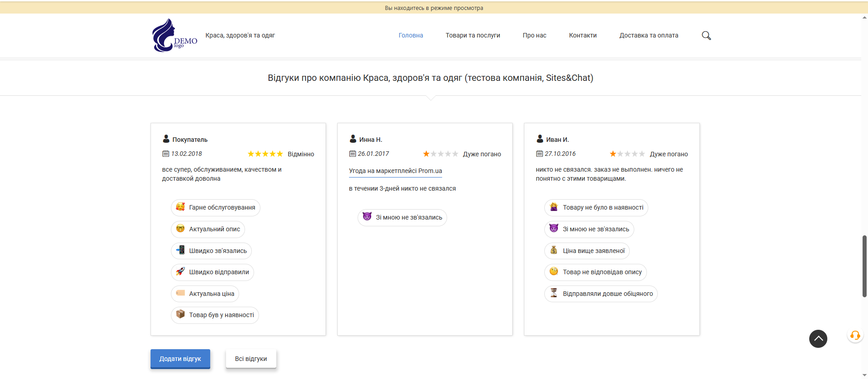
Task: Click the scroll-to-top arrow button
Action: point(818,339)
